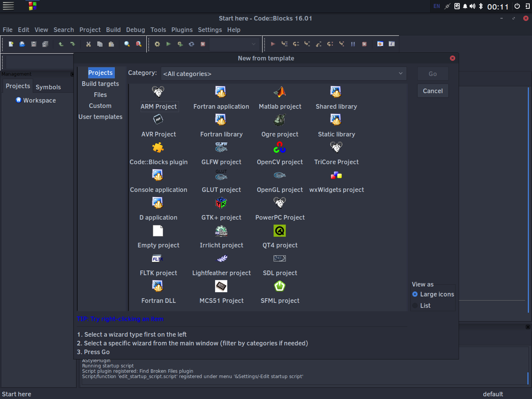532x399 pixels.
Task: Select the Lightfeather project template
Action: tap(221, 266)
